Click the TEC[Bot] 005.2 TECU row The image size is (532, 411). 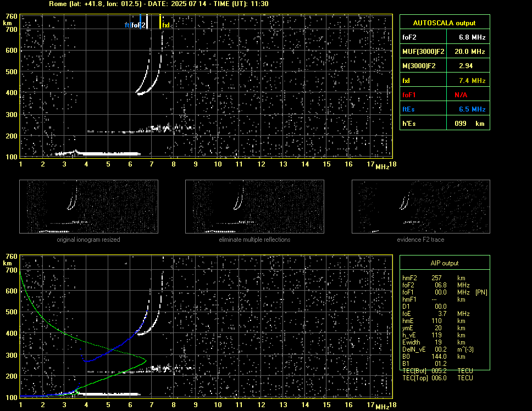coord(437,371)
